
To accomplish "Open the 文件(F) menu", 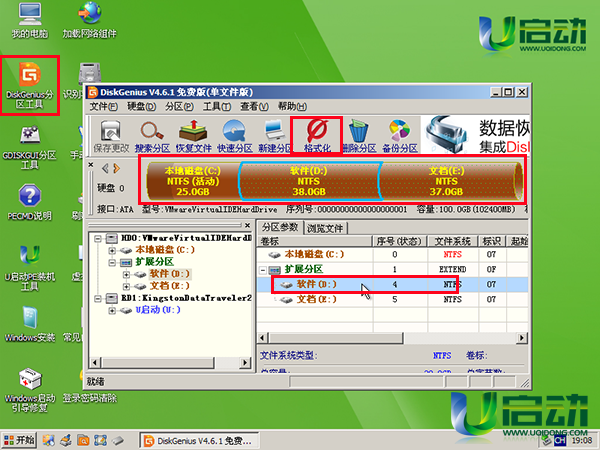I will coord(104,106).
